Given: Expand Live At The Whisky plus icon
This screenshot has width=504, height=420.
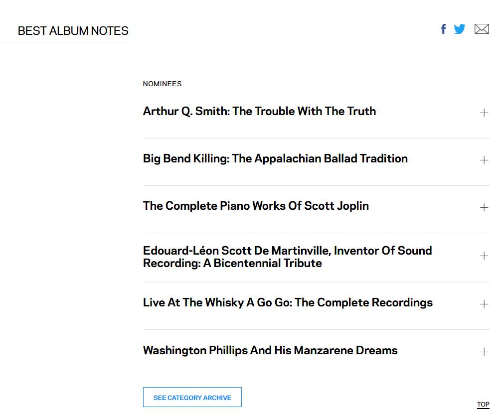Looking at the screenshot, I should coord(484,304).
